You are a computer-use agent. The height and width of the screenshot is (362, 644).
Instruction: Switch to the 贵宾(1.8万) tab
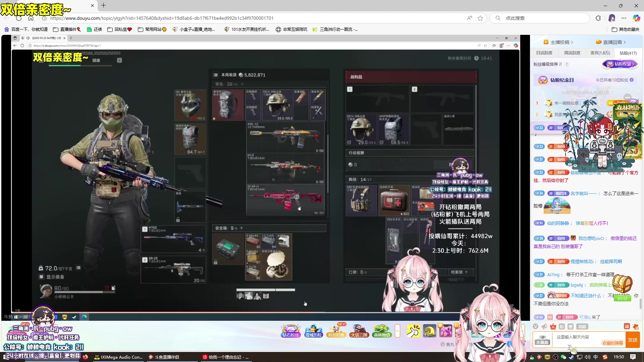600,53
